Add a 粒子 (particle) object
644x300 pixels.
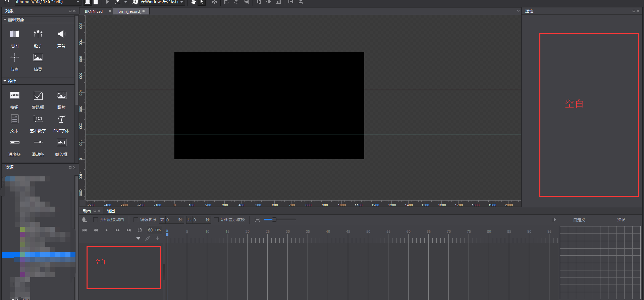click(x=38, y=38)
